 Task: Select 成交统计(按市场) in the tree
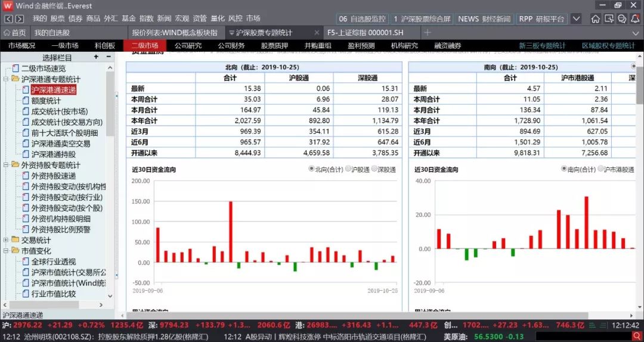[x=60, y=111]
